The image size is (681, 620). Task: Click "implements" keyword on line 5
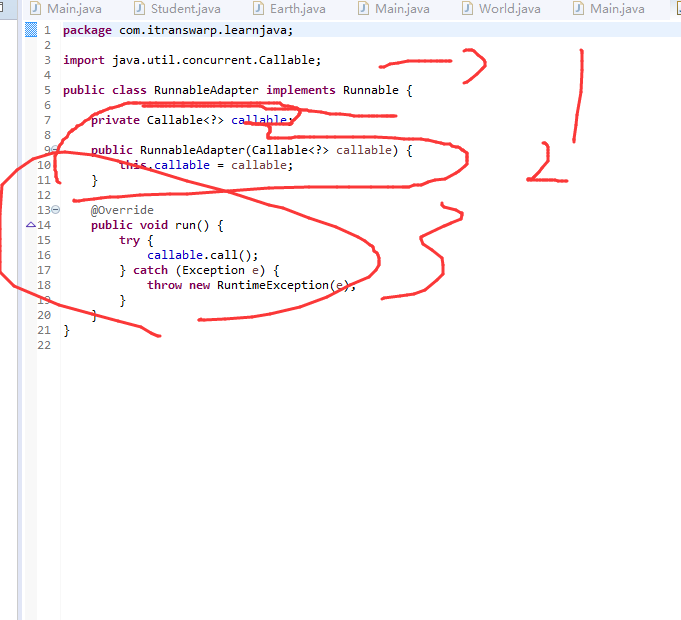point(301,90)
